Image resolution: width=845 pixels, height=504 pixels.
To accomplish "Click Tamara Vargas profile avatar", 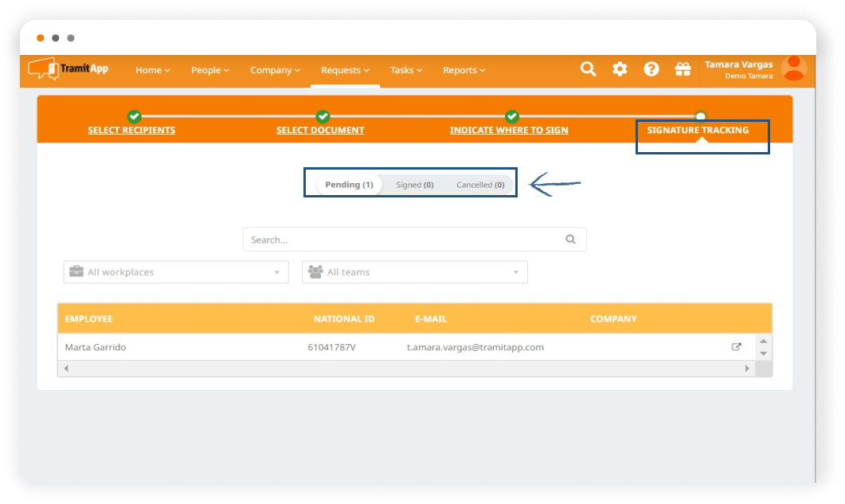I will [793, 69].
